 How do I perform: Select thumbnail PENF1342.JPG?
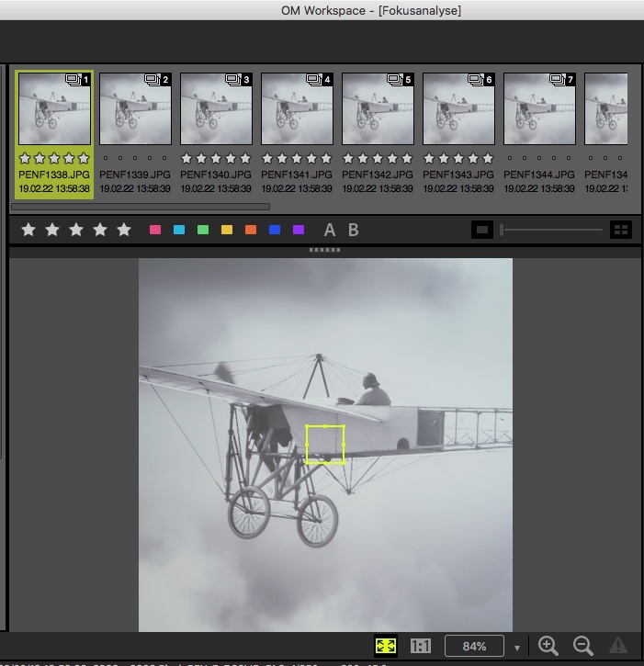[x=378, y=108]
